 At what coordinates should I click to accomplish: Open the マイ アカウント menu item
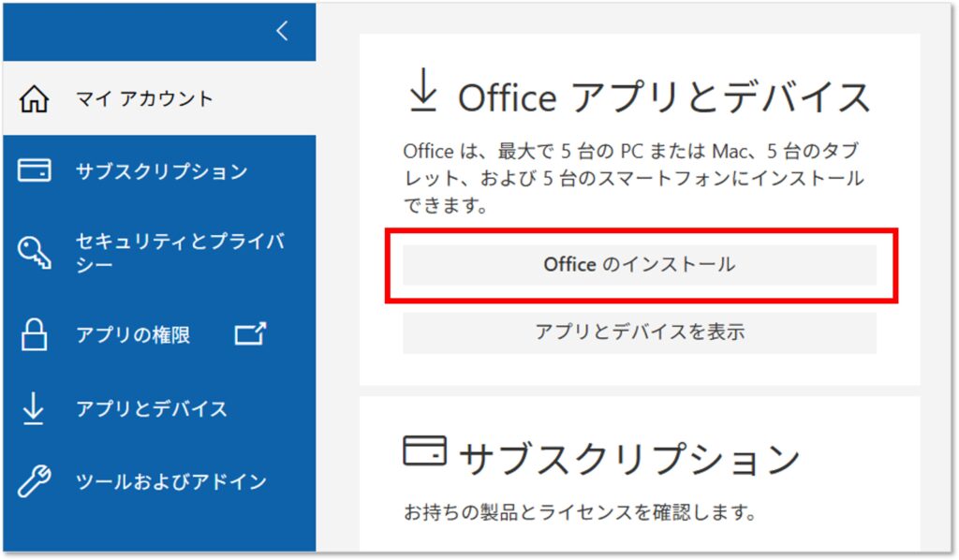point(159,98)
